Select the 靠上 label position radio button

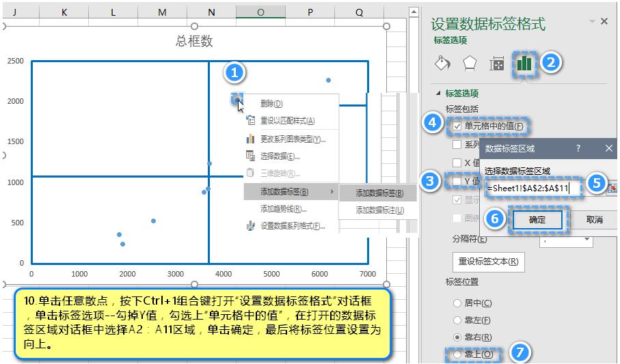457,354
